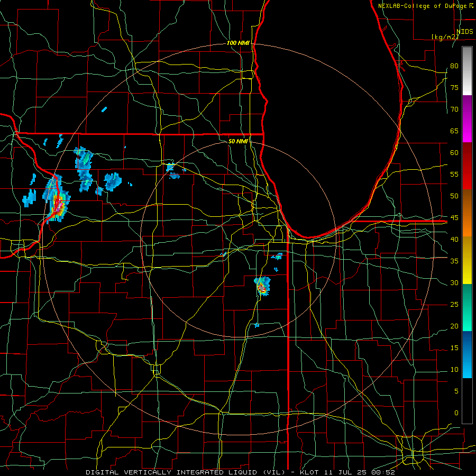Click the dark red band of the color bar

point(467,166)
